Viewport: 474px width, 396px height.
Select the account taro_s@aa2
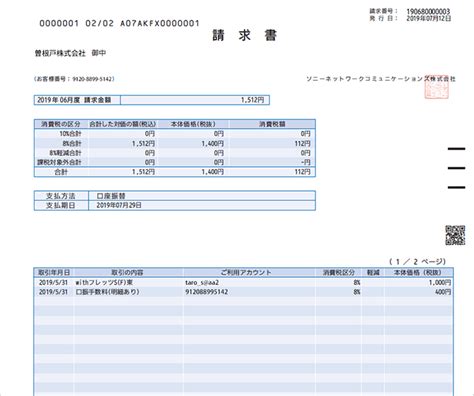point(202,282)
